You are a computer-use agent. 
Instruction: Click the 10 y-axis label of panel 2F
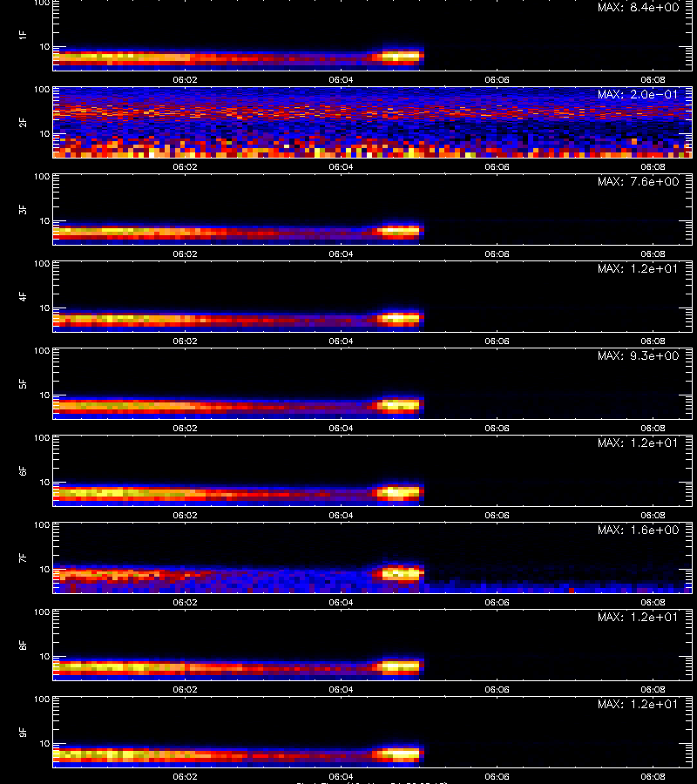(x=44, y=133)
